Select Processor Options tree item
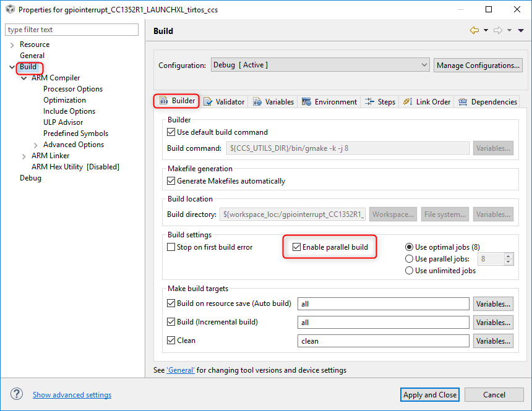532x411 pixels. [x=73, y=89]
